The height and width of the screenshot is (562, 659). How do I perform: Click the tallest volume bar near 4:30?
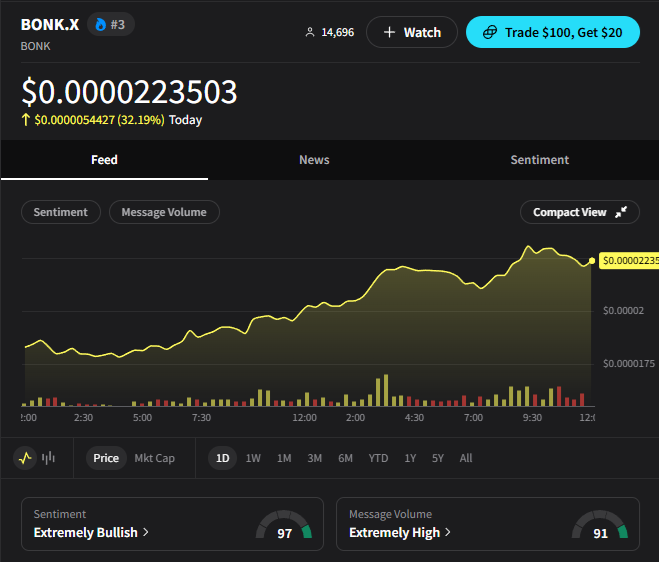pos(386,390)
